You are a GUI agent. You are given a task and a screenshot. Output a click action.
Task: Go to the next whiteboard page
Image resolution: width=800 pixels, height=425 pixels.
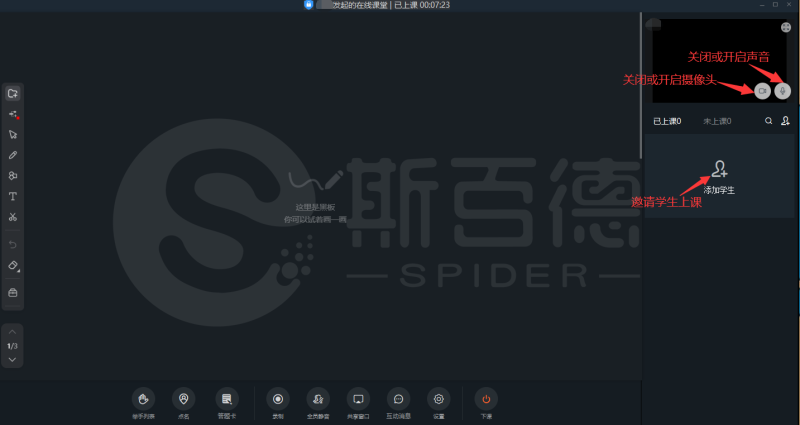(12, 359)
